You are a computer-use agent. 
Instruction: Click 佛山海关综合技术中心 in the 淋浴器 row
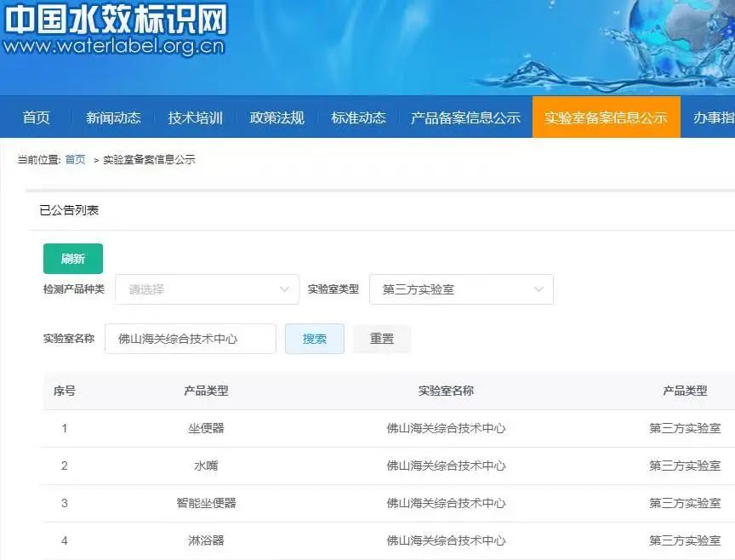446,540
